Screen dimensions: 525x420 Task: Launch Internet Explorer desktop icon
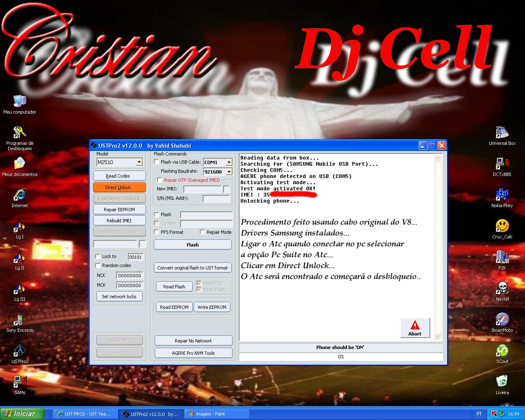pos(20,198)
